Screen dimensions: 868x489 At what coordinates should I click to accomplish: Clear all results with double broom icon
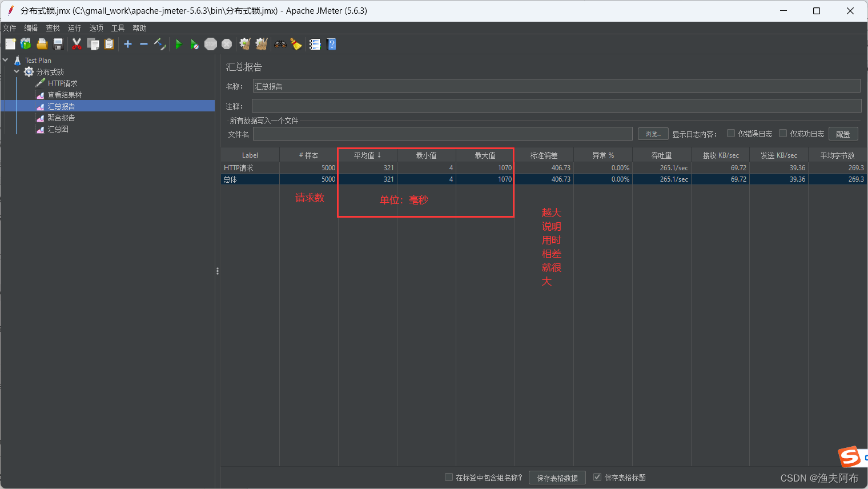262,44
